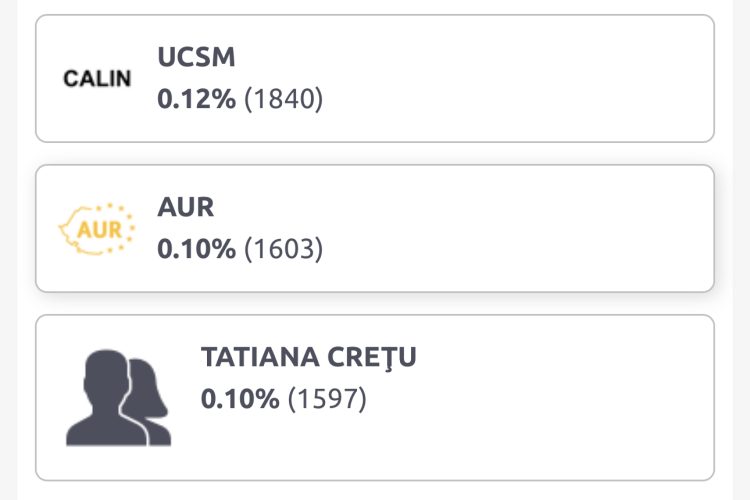Click the 0.10% percentage beside AUR logo

point(196,249)
